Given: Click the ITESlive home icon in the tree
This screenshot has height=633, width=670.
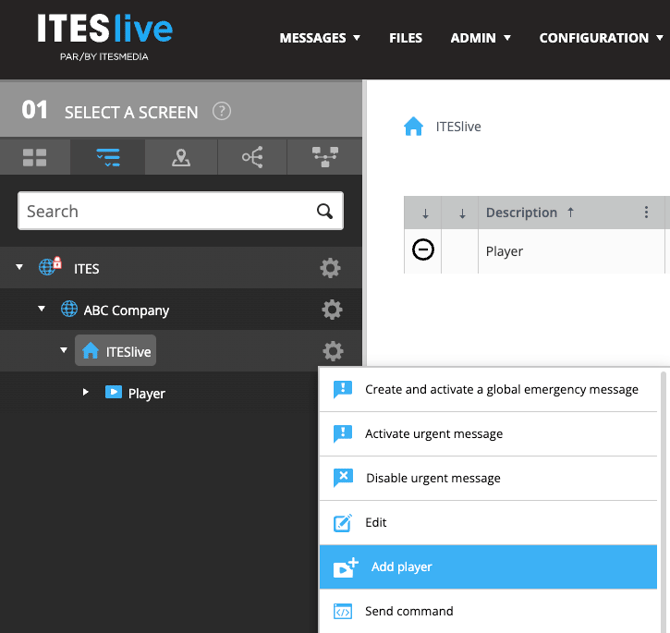Looking at the screenshot, I should click(x=90, y=350).
